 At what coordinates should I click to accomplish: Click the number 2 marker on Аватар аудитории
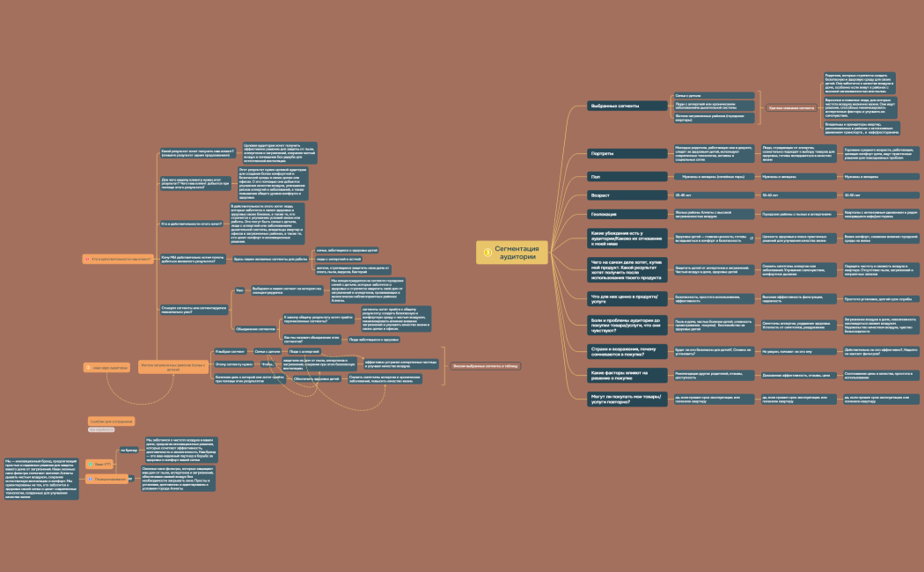(86, 366)
